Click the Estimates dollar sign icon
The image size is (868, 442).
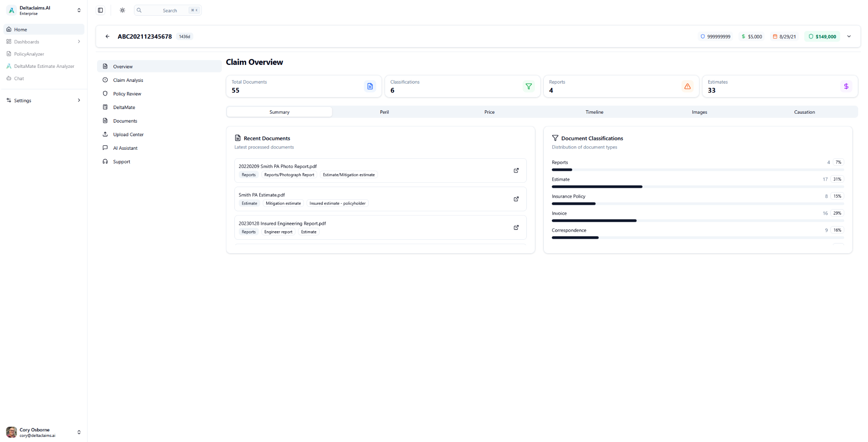click(x=846, y=87)
